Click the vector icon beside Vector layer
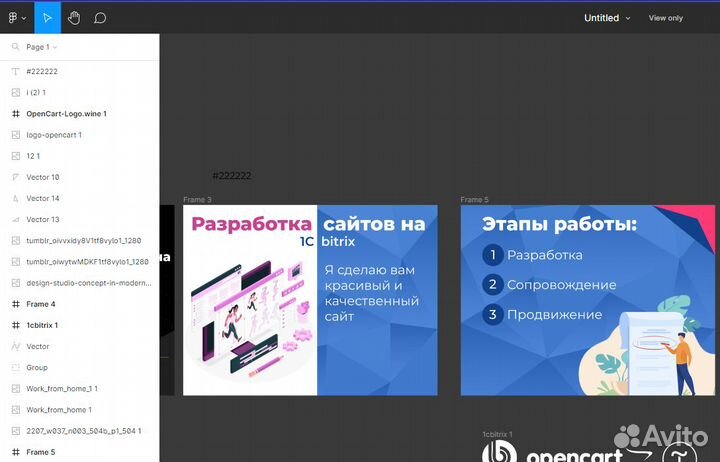Screen dimensions: 720x462 point(16,346)
